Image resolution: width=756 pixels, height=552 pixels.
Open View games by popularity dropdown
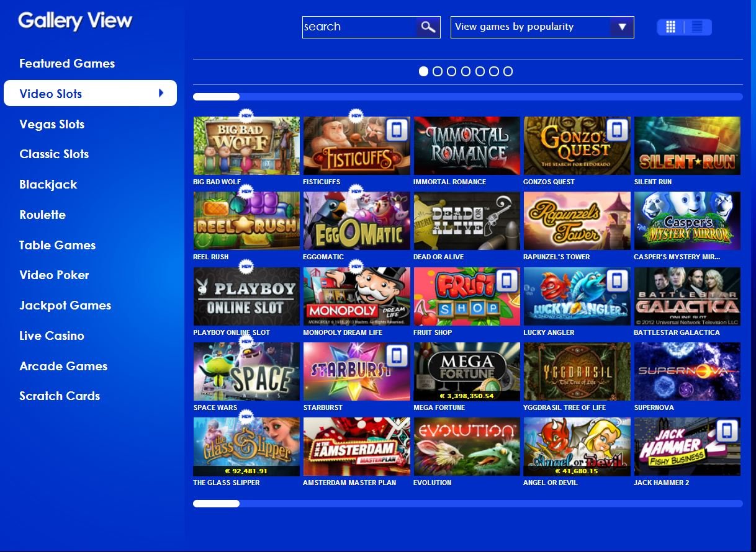pyautogui.click(x=542, y=27)
